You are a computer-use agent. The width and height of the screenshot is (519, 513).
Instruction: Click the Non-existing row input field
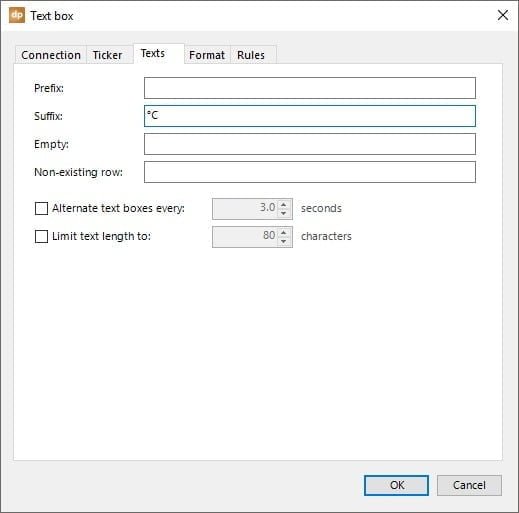[310, 172]
